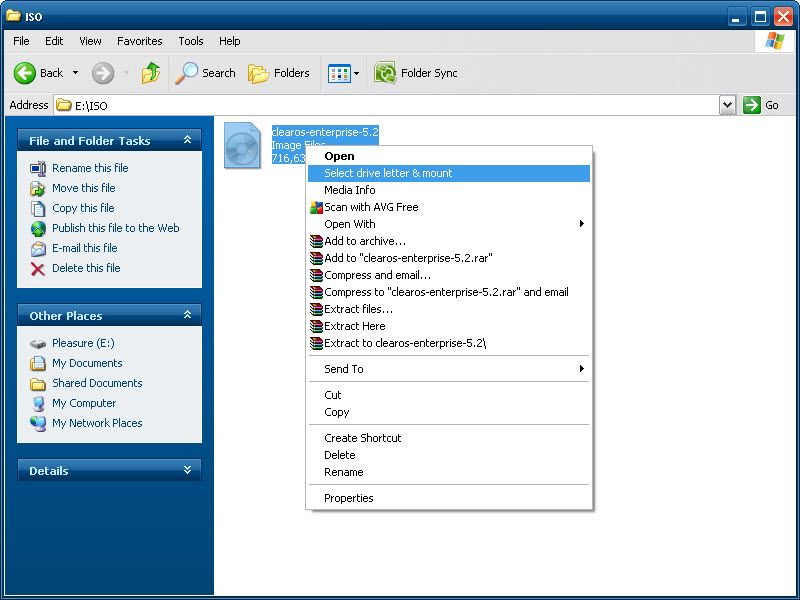This screenshot has height=600, width=800.
Task: Click inside the Address path field
Action: (400, 105)
